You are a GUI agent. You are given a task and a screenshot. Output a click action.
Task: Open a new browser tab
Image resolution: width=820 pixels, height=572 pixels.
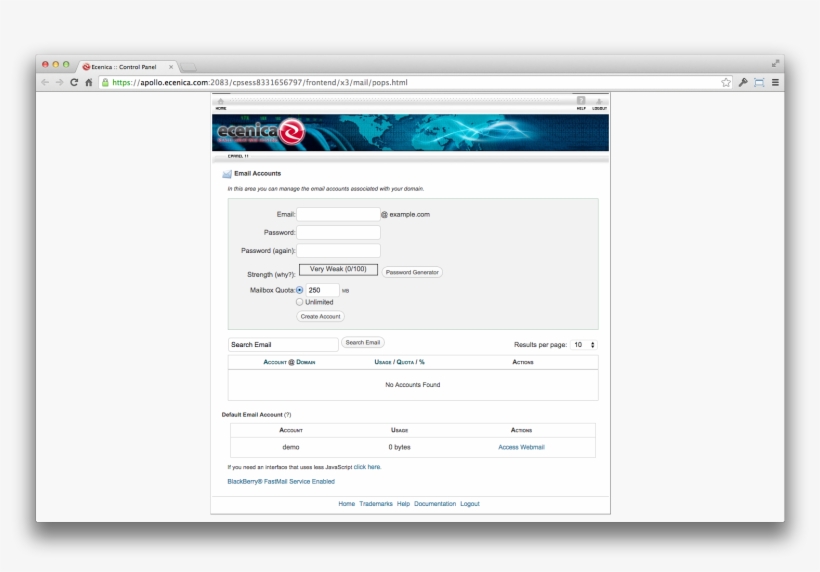click(188, 67)
